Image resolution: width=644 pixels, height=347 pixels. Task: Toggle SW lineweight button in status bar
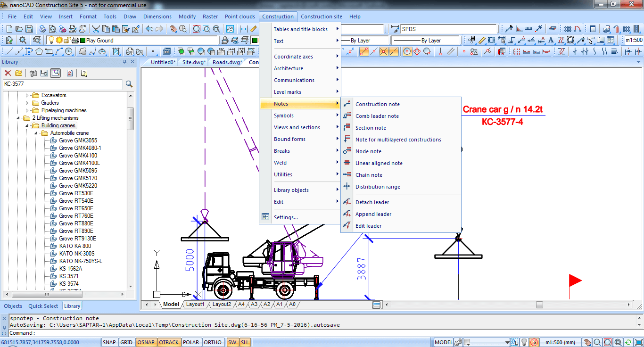pyautogui.click(x=232, y=342)
